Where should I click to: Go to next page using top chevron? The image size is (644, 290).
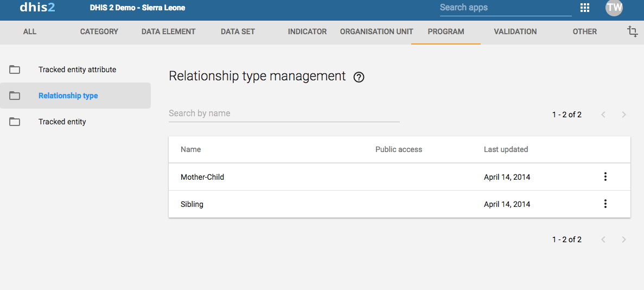pyautogui.click(x=624, y=115)
